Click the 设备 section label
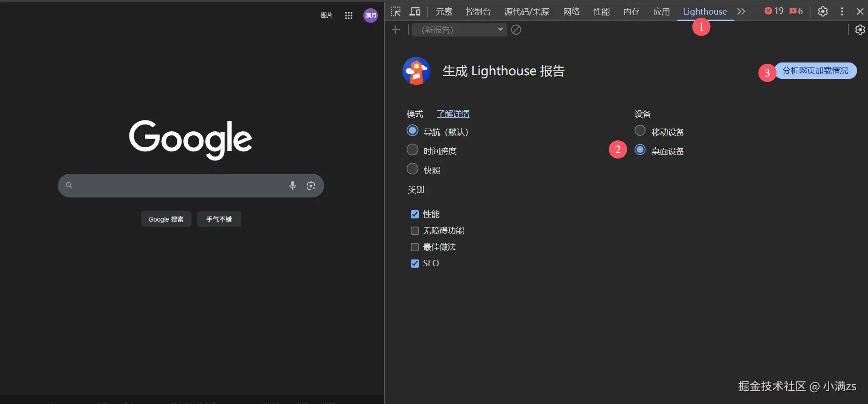The image size is (868, 404). coord(643,114)
